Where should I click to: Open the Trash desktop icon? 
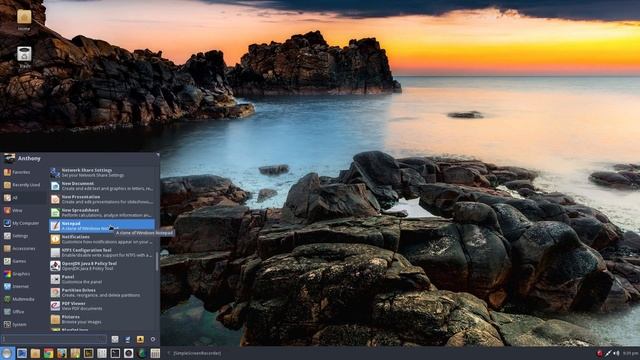(24, 56)
